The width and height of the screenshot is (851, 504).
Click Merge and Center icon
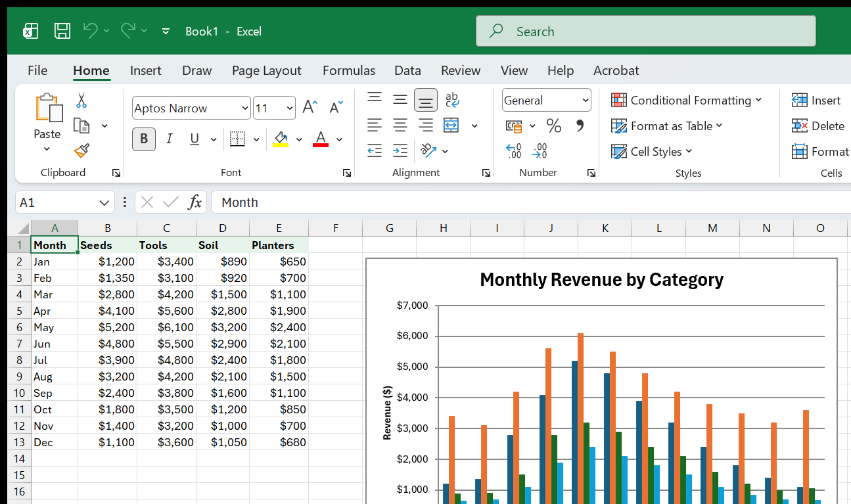point(451,125)
